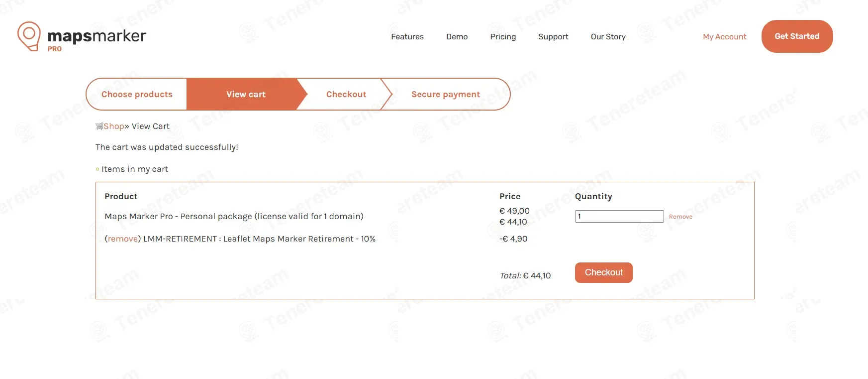
Task: Open the Support menu item
Action: [553, 36]
